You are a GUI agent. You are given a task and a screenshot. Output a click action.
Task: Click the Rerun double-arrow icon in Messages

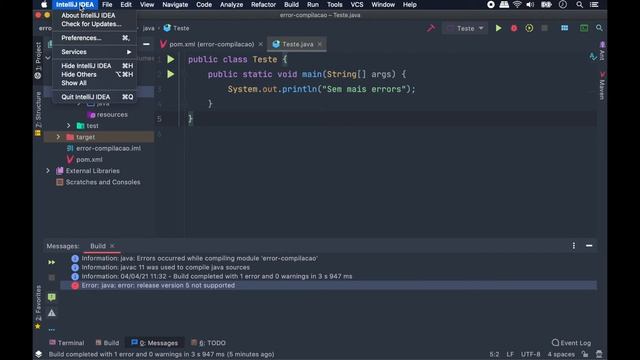(51, 262)
